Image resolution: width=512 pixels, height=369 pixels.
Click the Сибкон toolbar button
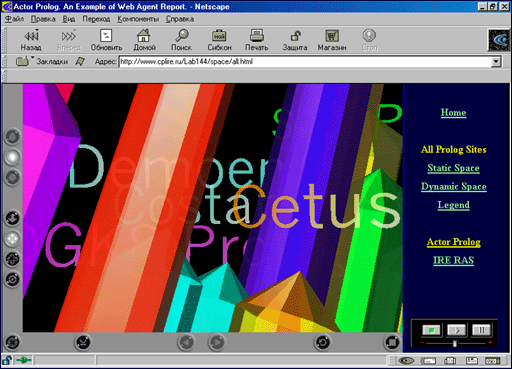(219, 40)
